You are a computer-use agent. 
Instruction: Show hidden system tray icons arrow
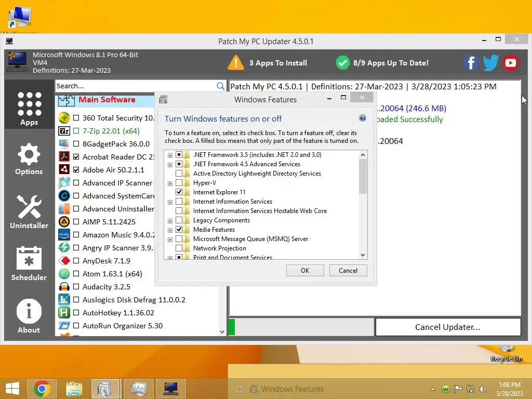(433, 389)
